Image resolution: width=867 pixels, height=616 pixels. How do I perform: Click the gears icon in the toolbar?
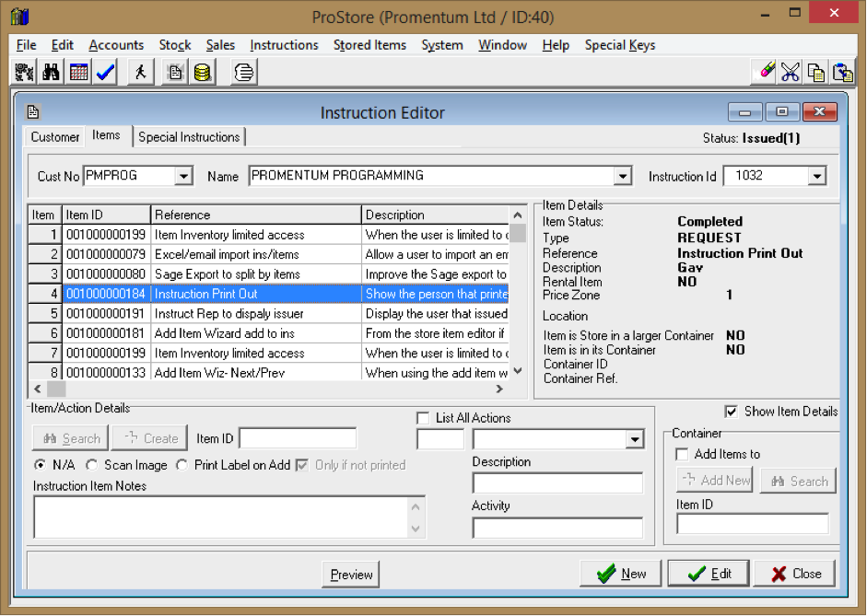point(24,72)
